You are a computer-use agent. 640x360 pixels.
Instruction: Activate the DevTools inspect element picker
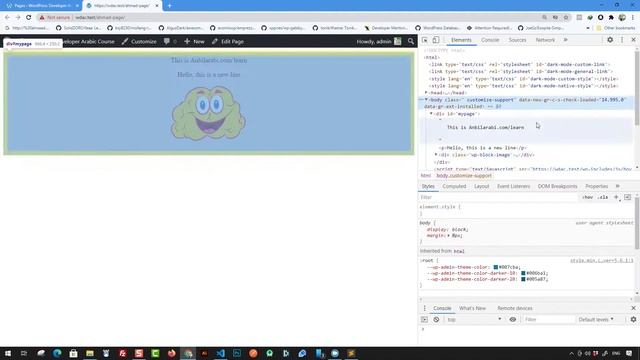425,40
